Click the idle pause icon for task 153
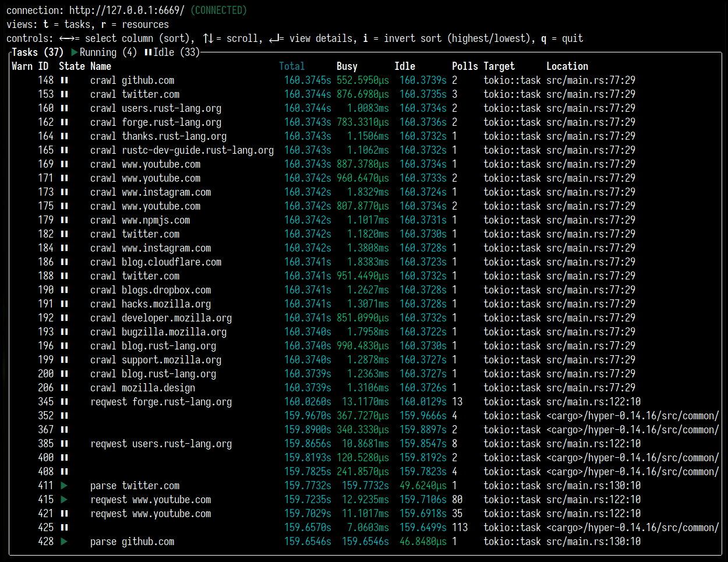The height and width of the screenshot is (562, 728). (x=64, y=94)
